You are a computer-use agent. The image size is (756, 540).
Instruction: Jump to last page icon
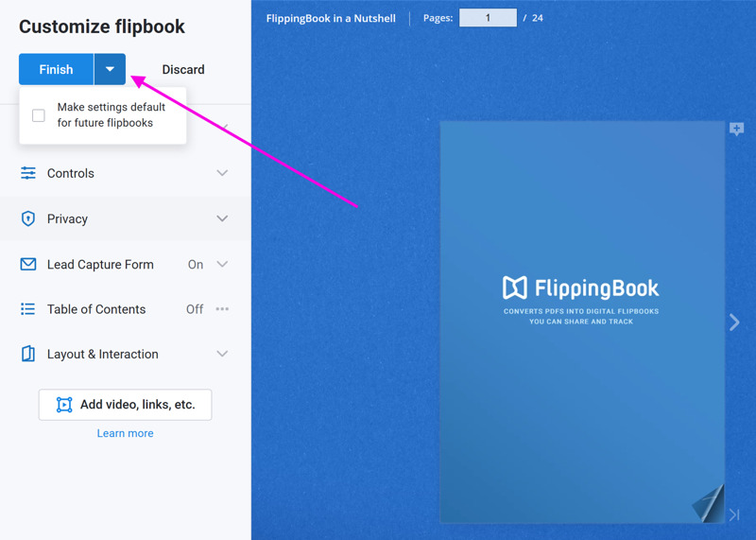[734, 514]
